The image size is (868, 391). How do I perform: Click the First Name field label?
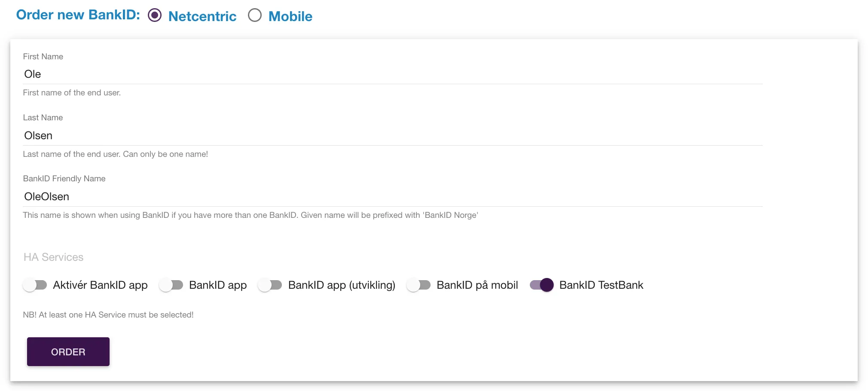[43, 57]
